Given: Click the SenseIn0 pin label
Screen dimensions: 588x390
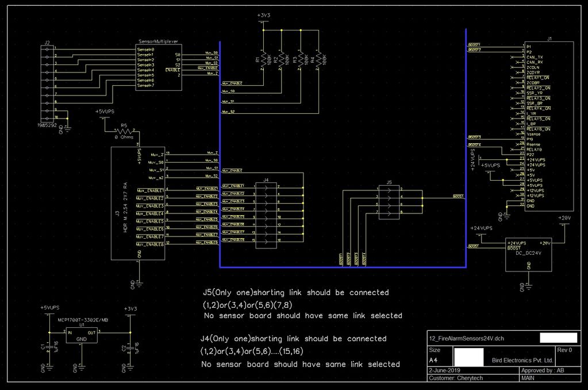Looking at the screenshot, I should (x=145, y=49).
